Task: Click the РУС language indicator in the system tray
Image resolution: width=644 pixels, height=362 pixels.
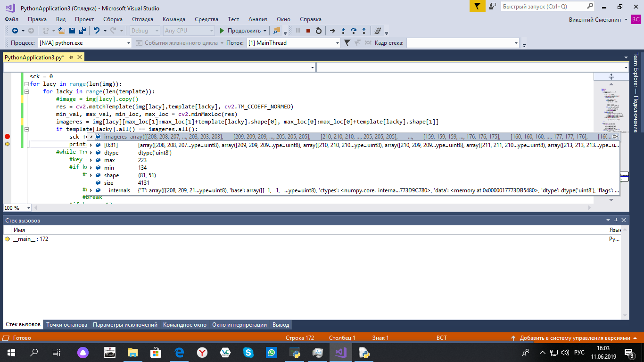Action: (x=579, y=352)
